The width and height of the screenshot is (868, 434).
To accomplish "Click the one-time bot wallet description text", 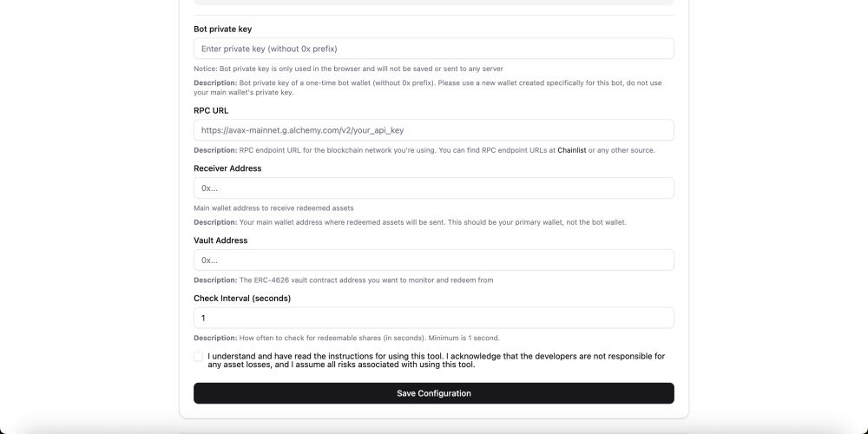I will click(x=427, y=88).
